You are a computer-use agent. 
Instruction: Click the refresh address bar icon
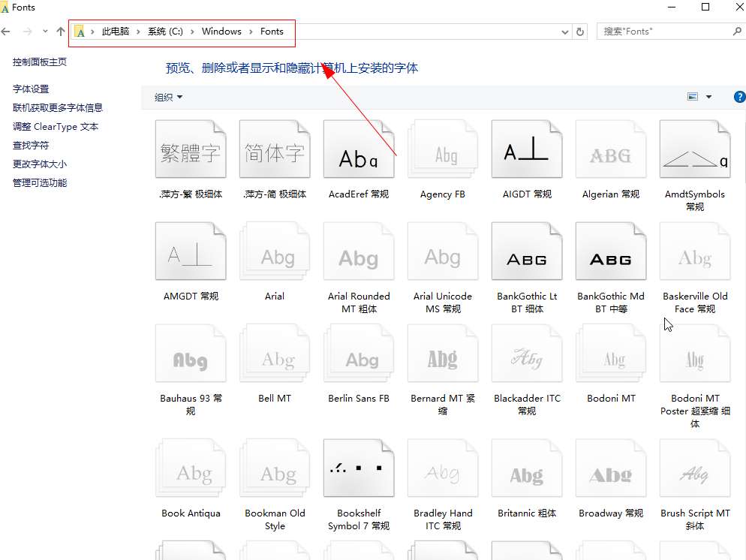pos(580,32)
